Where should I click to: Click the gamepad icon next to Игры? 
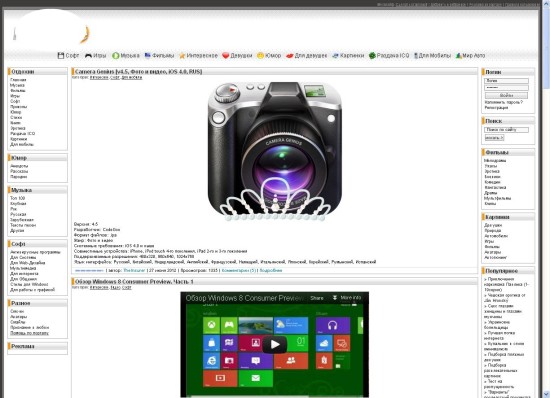pos(88,55)
